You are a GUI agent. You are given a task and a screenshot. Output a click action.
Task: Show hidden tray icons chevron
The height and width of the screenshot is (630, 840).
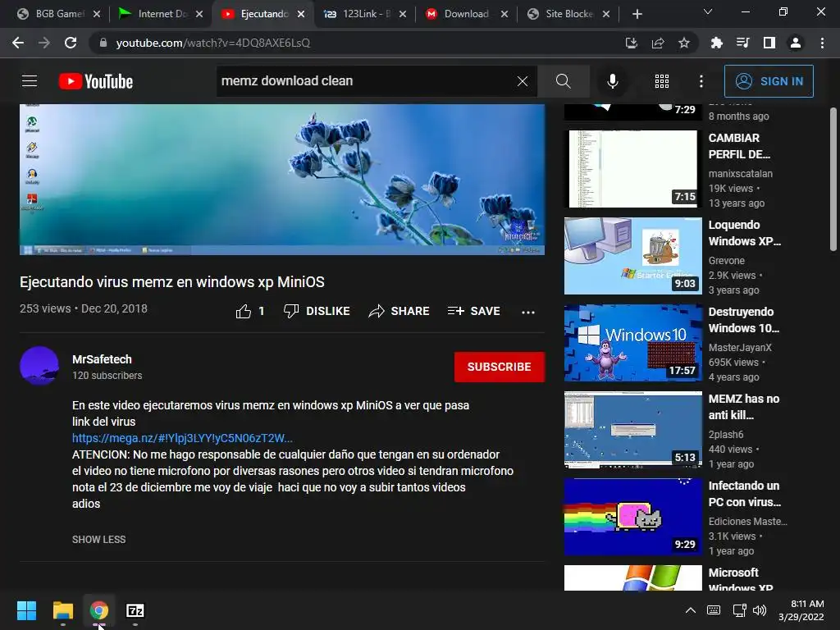click(x=691, y=610)
